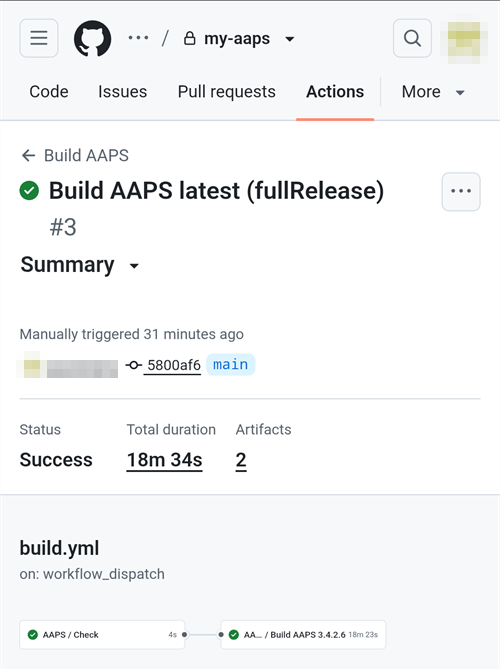The height and width of the screenshot is (669, 500).
Task: Click the blurred triggering user name
Action: (x=82, y=369)
